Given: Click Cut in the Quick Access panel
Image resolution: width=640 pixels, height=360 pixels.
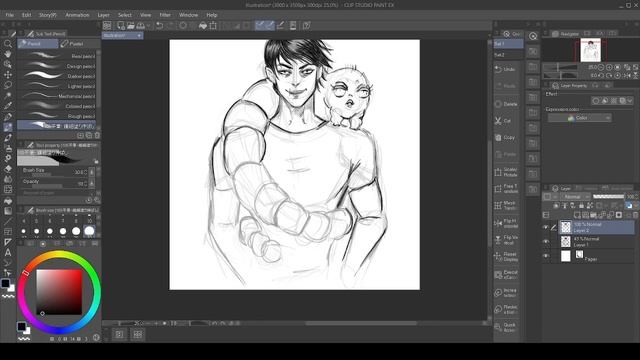Looking at the screenshot, I should (x=506, y=121).
